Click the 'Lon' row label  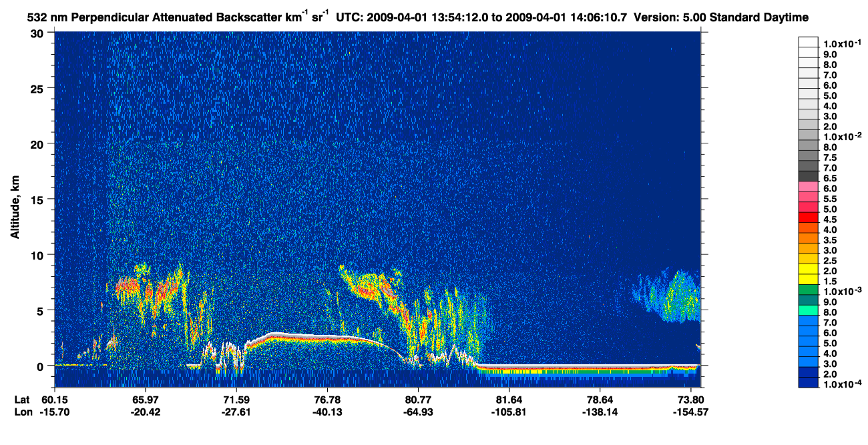(x=23, y=411)
